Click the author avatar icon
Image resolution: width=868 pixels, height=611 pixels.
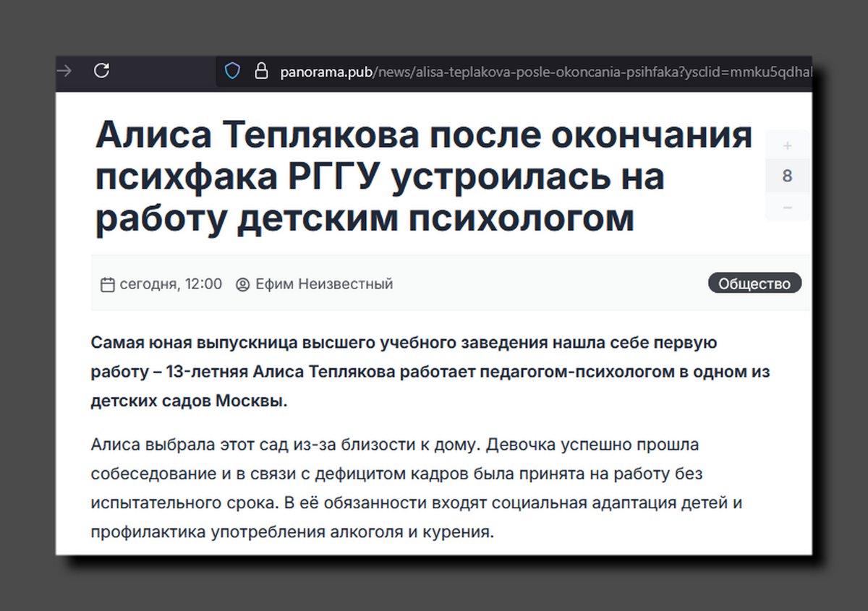(242, 284)
